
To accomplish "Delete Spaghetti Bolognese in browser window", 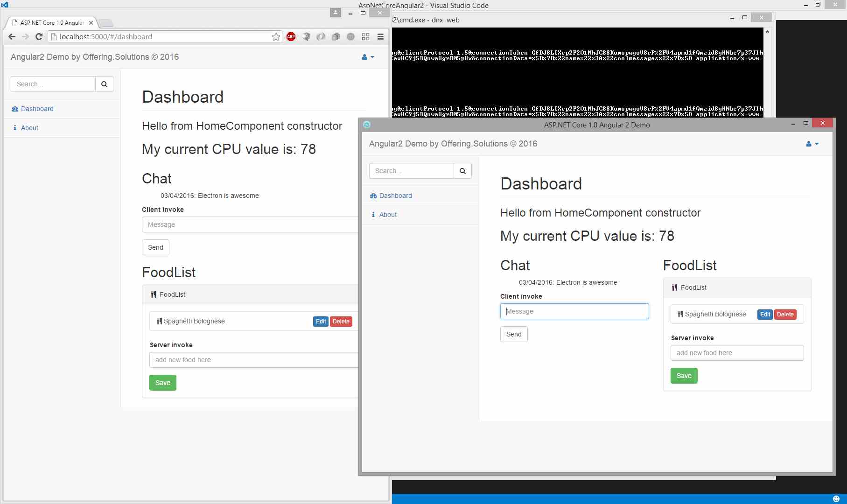I will [x=341, y=322].
